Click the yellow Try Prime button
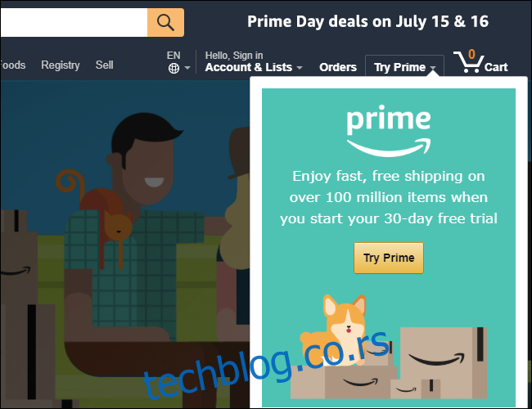The height and width of the screenshot is (409, 532). click(x=389, y=258)
